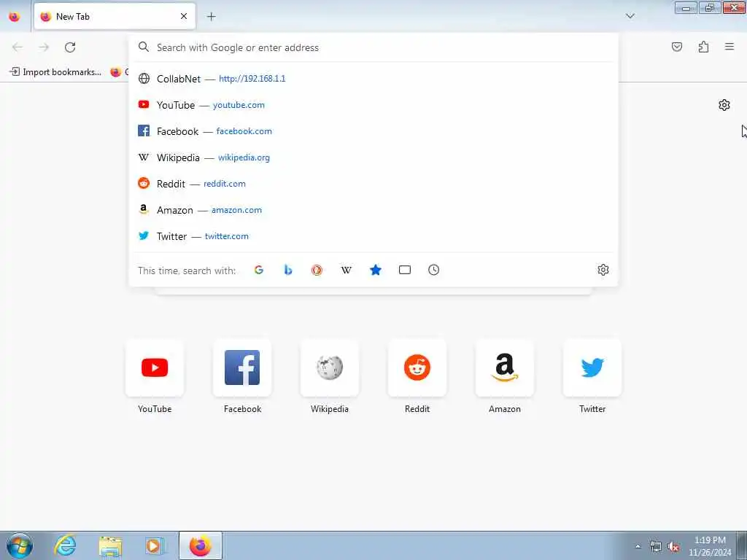Image resolution: width=747 pixels, height=560 pixels.
Task: Open new tab personalize gear icon
Action: (724, 105)
